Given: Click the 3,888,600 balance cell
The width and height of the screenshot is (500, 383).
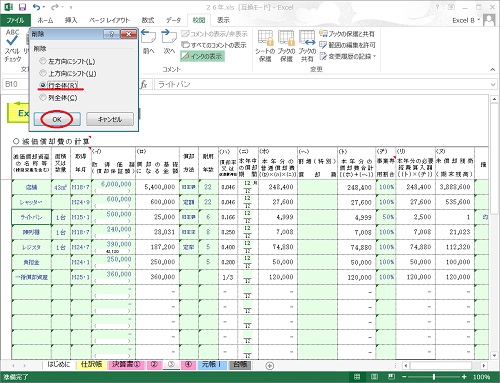Looking at the screenshot, I should (455, 187).
